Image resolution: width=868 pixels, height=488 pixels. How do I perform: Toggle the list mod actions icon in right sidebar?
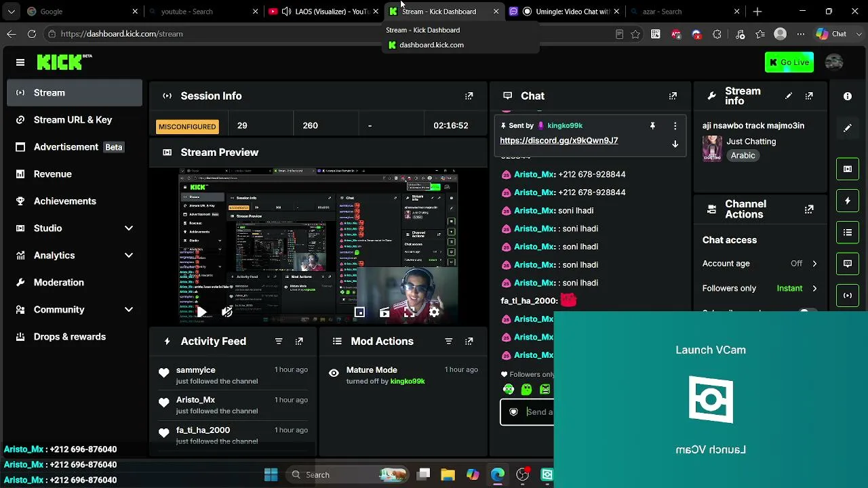pos(848,232)
